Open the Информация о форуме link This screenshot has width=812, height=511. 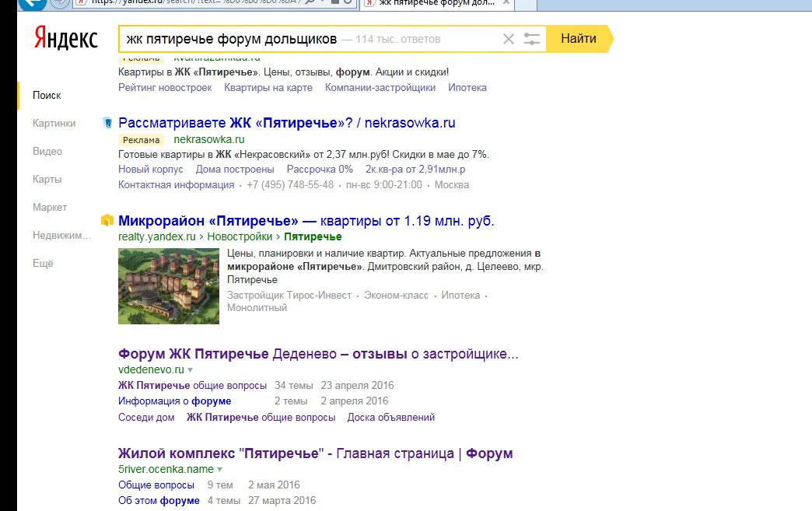coord(174,401)
